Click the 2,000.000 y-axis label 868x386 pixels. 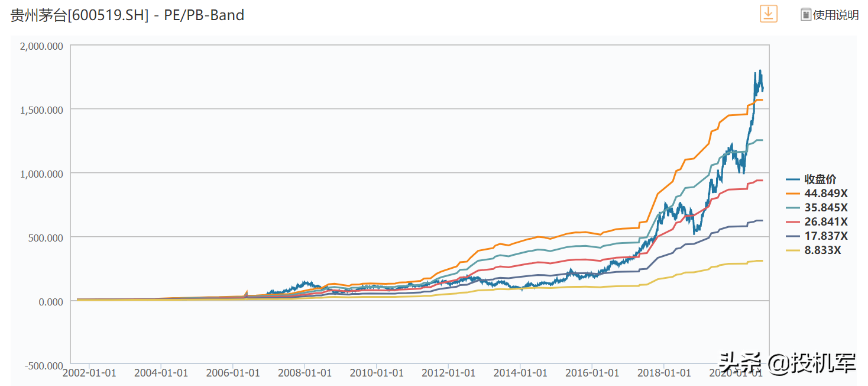pos(43,46)
